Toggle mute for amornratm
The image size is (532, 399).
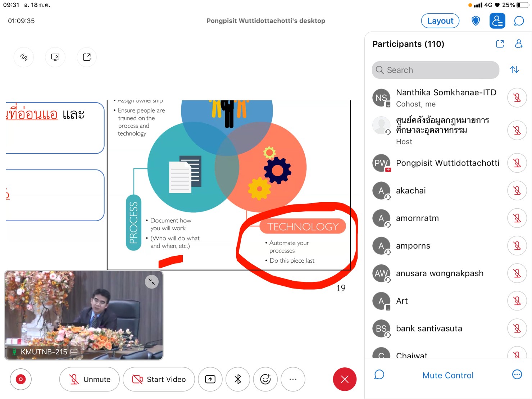click(x=517, y=218)
